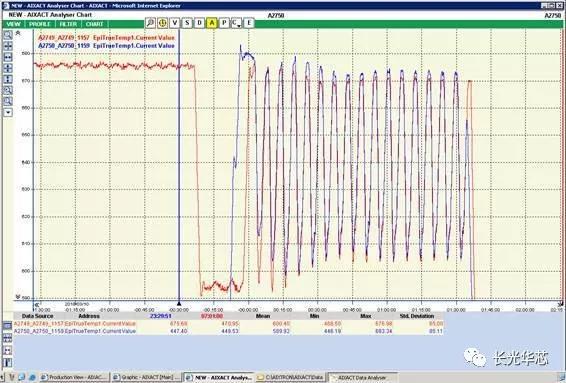Open the CHART menu
Image resolution: width=566 pixels, height=383 pixels.
click(x=95, y=24)
